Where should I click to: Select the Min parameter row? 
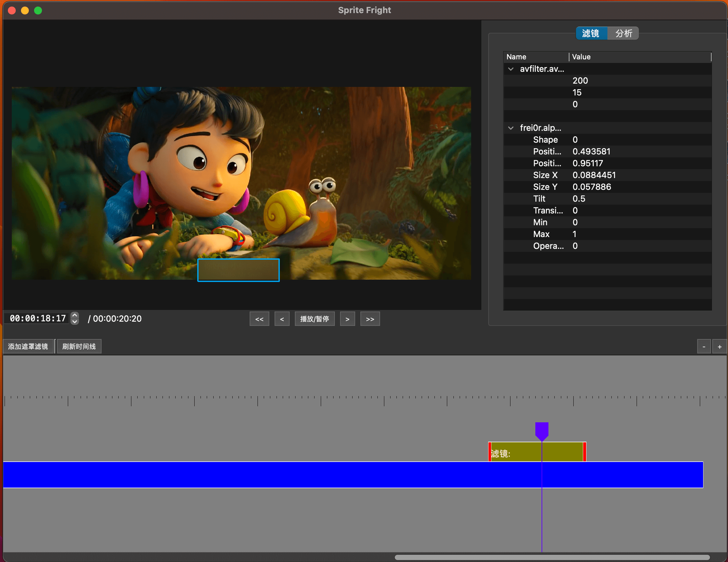tap(608, 222)
